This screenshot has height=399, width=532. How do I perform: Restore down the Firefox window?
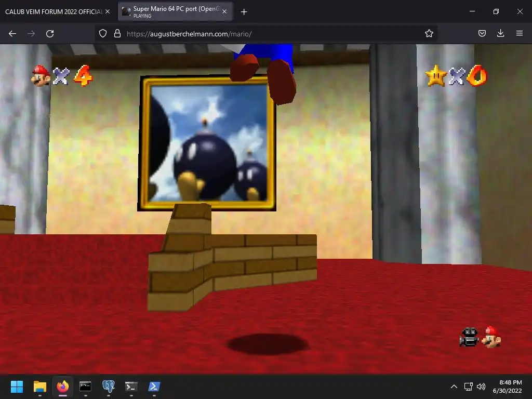(496, 11)
